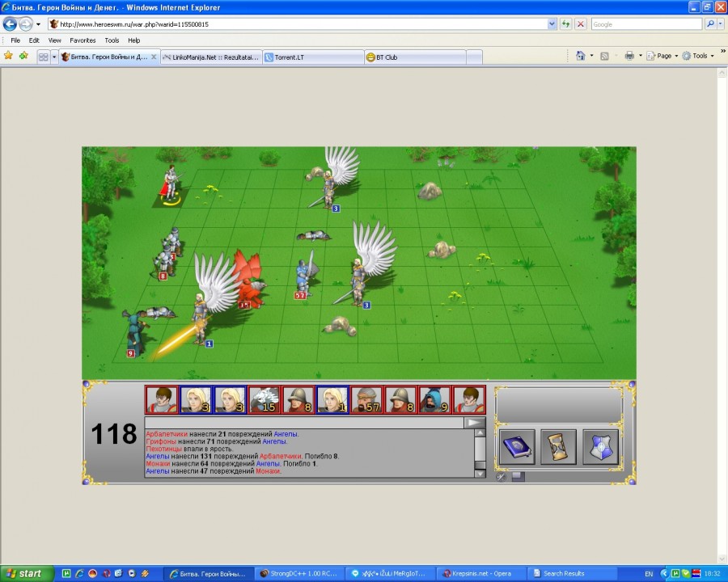Open the Tools dropdown in the command bar
The height and width of the screenshot is (582, 728).
[x=698, y=56]
